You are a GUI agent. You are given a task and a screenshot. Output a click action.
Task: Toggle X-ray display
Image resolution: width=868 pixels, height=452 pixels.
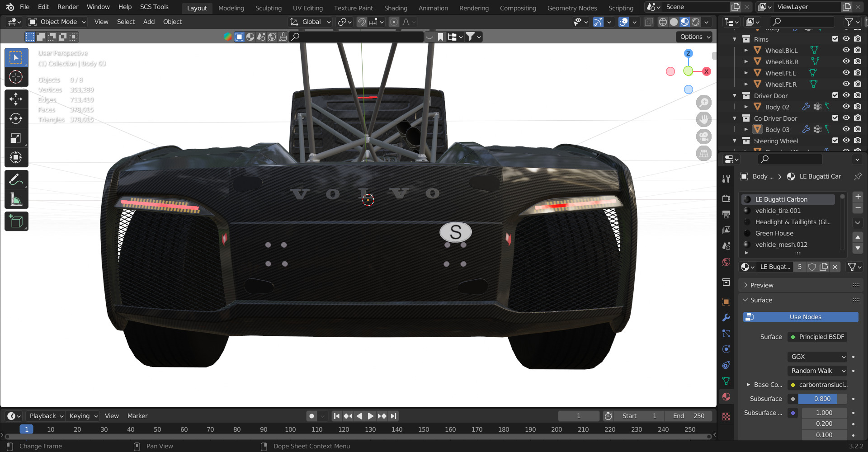(x=649, y=22)
